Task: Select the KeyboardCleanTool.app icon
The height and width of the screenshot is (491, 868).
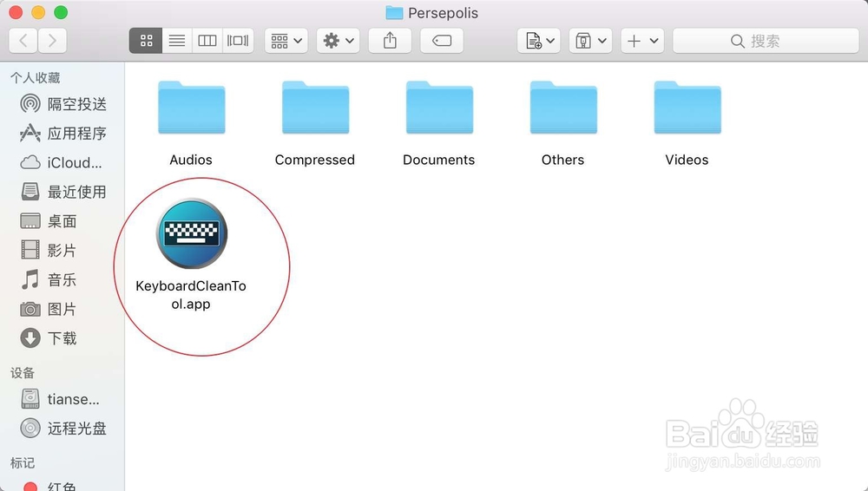Action: pos(192,233)
